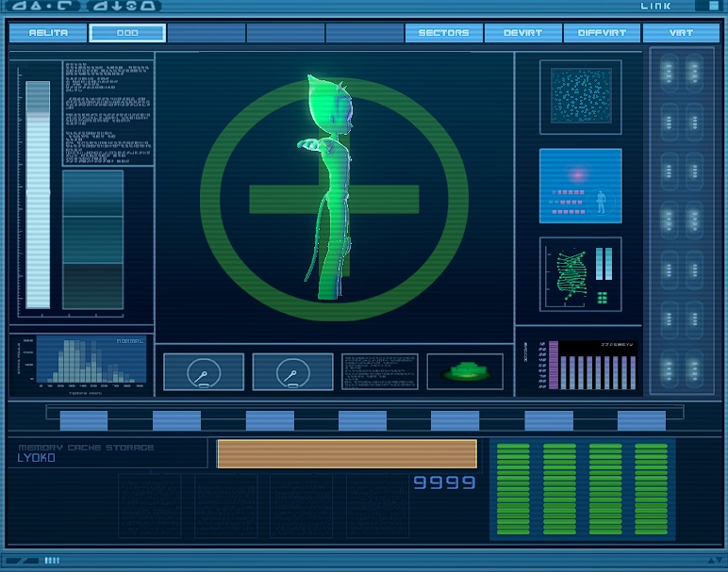Open the small code text panel beside the gauges
Viewport: 728px width, 572px height.
[x=380, y=371]
